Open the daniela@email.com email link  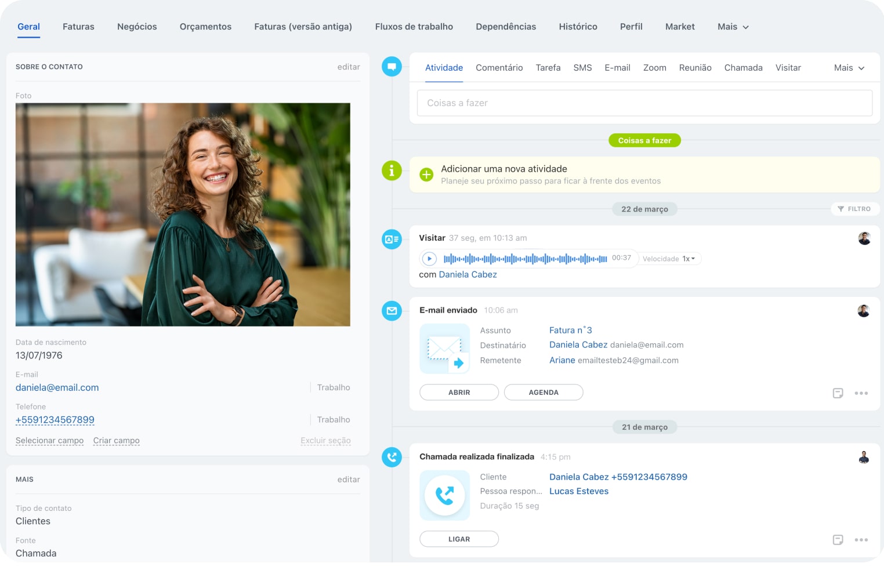click(57, 387)
